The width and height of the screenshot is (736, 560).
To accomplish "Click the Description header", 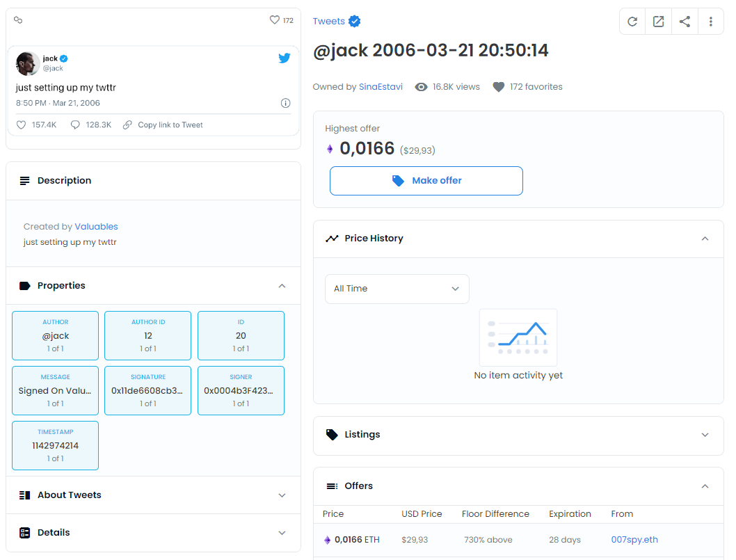I will tap(154, 181).
